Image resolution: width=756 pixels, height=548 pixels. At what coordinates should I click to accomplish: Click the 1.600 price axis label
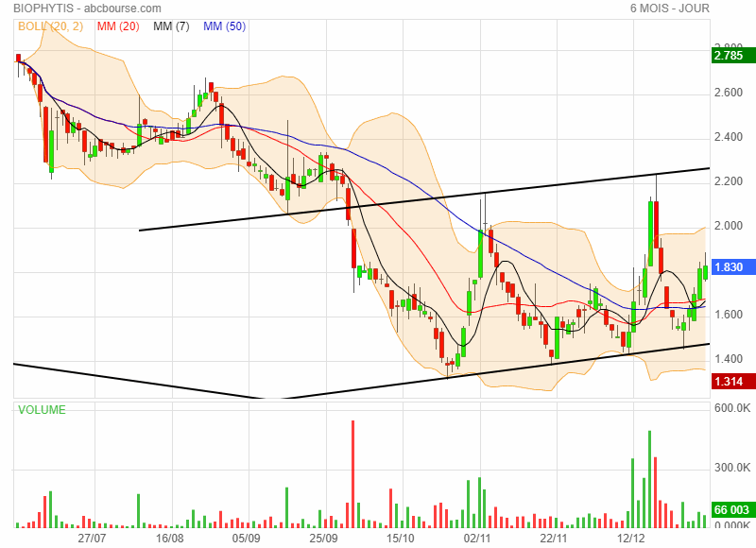(729, 315)
